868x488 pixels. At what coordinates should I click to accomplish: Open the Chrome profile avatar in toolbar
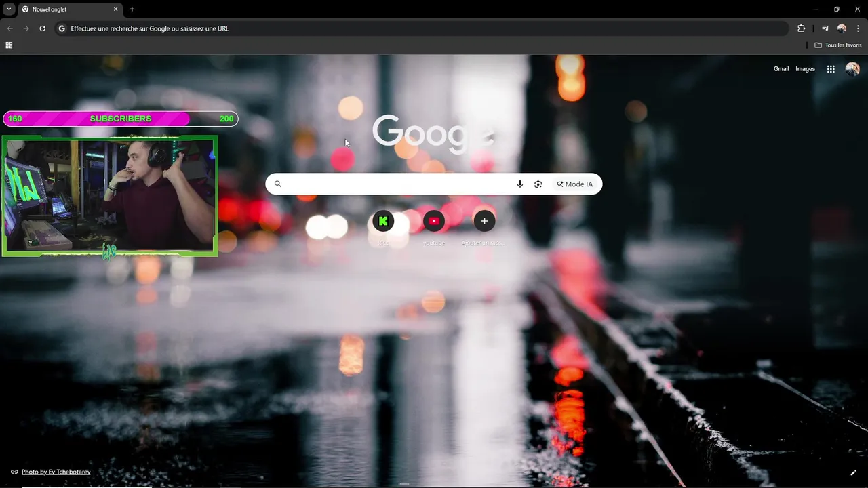pyautogui.click(x=842, y=28)
